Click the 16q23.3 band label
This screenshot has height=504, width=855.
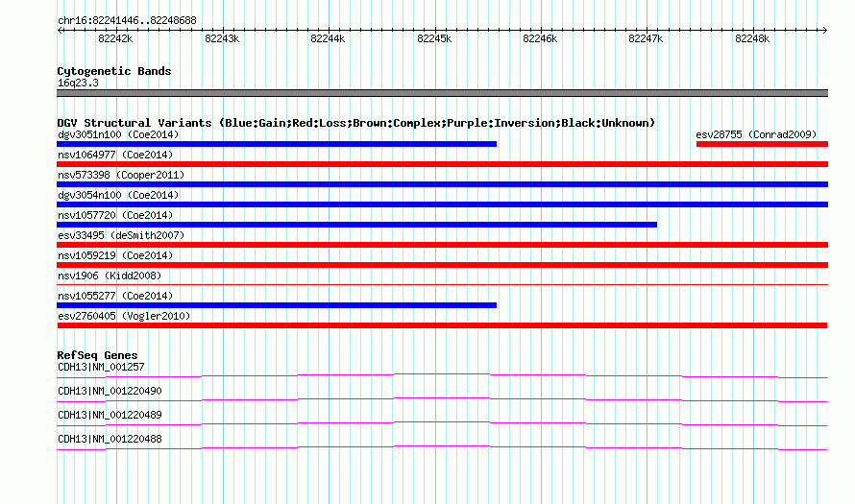78,83
